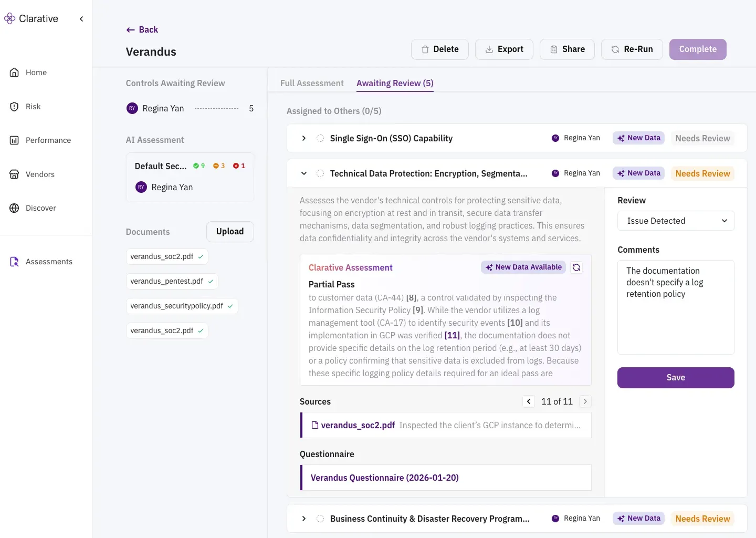756x538 pixels.
Task: Toggle the Business Continuity status circle
Action: (320, 519)
